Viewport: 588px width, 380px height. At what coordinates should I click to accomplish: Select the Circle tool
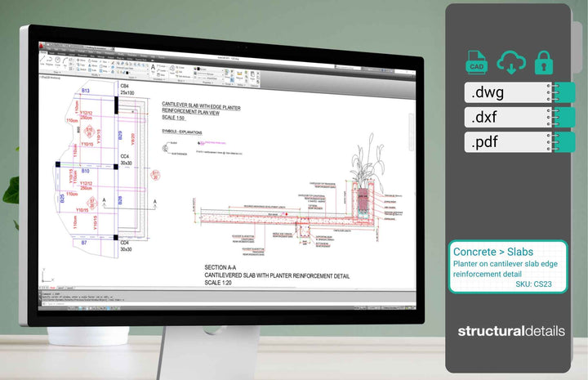[58, 62]
